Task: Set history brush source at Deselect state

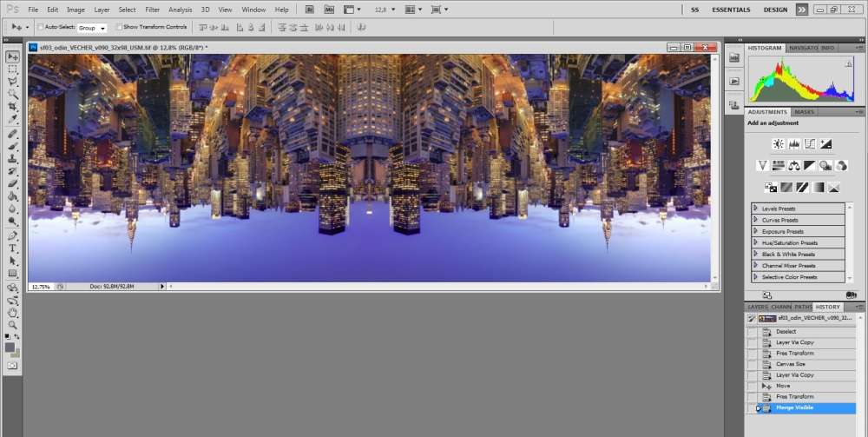Action: click(752, 332)
